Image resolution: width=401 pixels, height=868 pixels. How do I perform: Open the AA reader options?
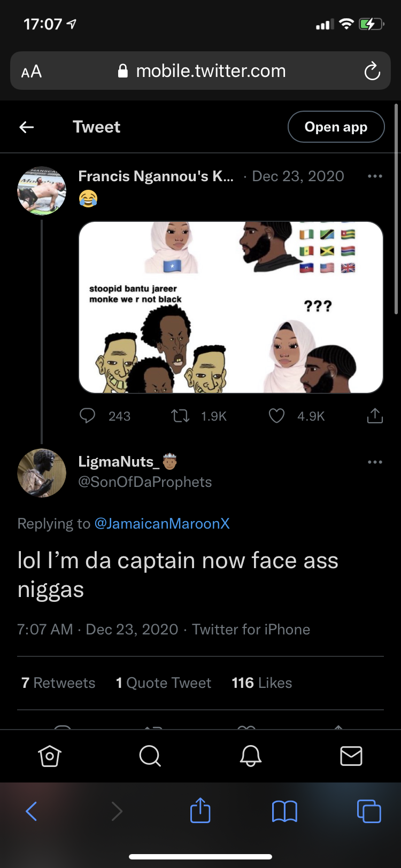pyautogui.click(x=32, y=71)
